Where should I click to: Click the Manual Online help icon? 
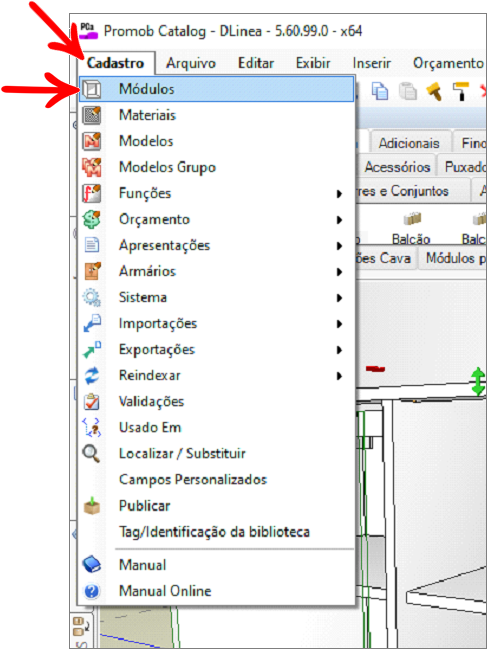(x=91, y=591)
